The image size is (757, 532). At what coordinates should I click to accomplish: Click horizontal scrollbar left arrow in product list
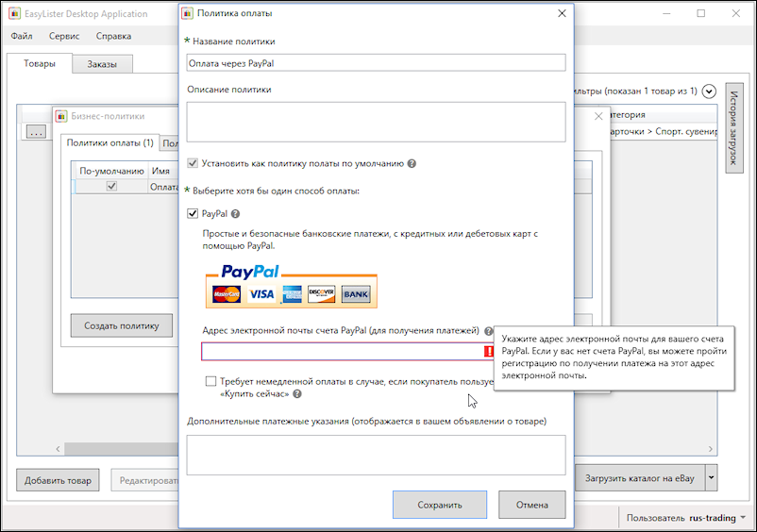58,449
